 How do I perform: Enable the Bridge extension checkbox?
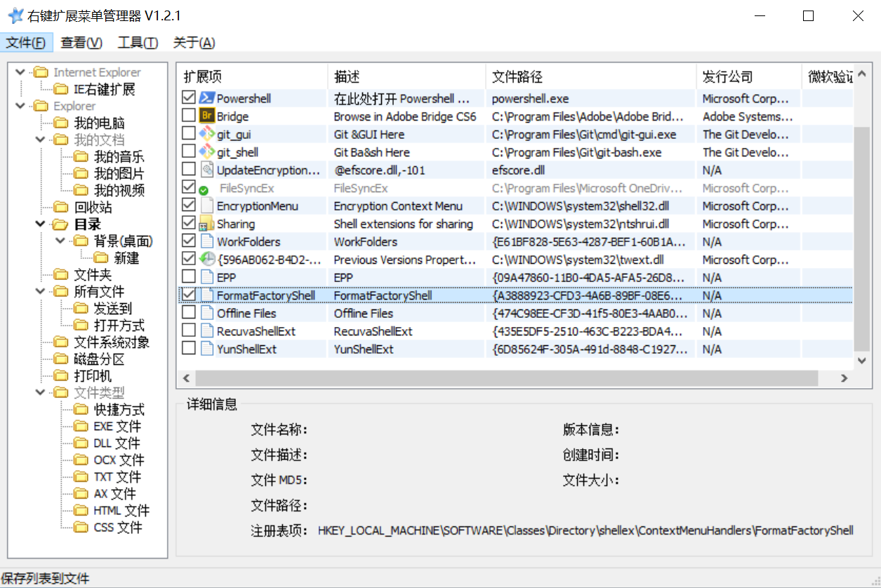pyautogui.click(x=188, y=116)
